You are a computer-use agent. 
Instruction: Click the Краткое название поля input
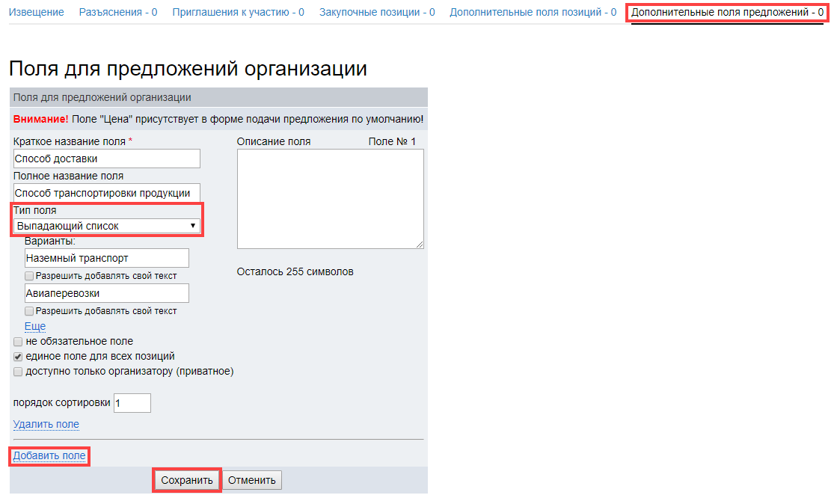(x=106, y=159)
